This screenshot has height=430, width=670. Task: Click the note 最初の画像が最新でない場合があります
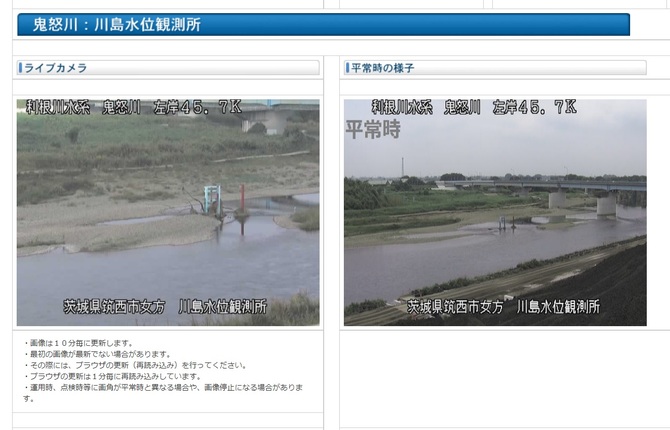[99, 354]
